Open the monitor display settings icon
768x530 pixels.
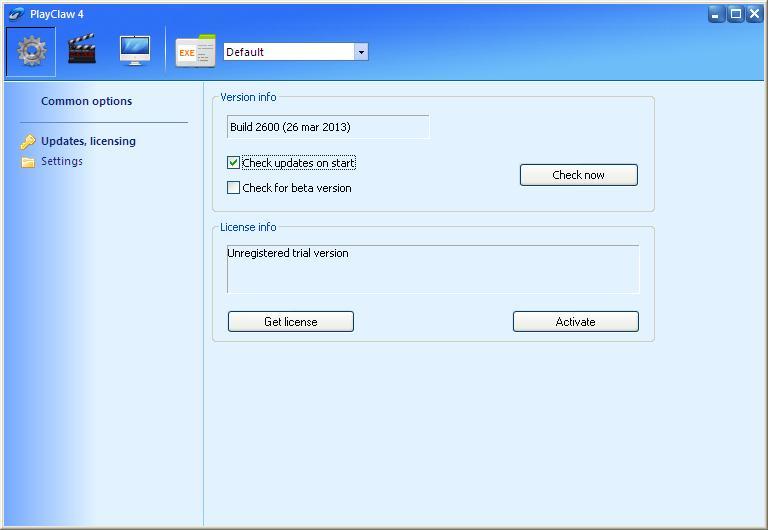(135, 50)
